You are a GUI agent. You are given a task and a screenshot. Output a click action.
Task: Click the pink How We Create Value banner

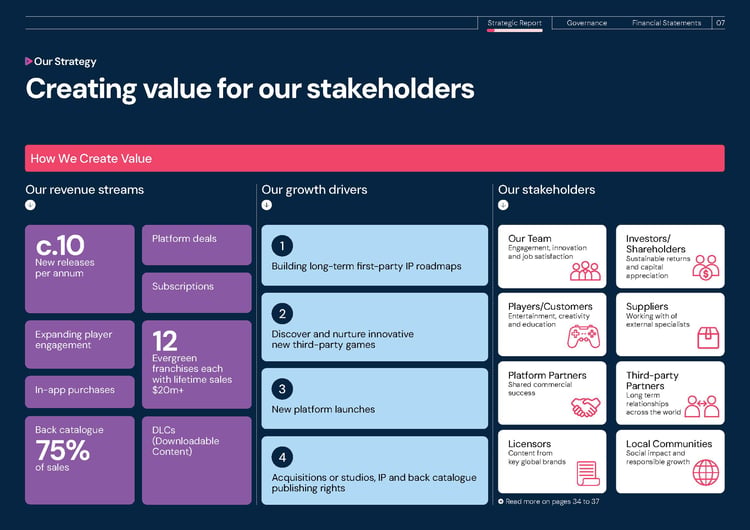point(375,158)
